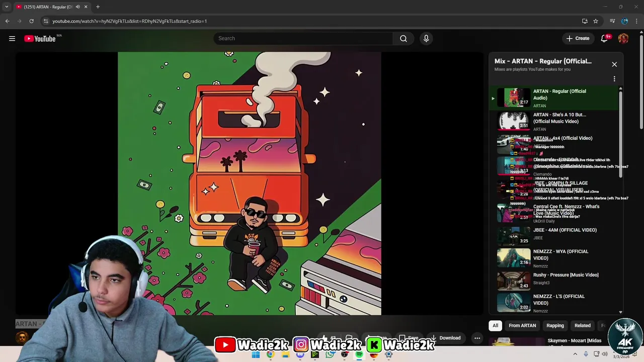Click the install app icon in address bar
644x362 pixels.
tap(585, 21)
